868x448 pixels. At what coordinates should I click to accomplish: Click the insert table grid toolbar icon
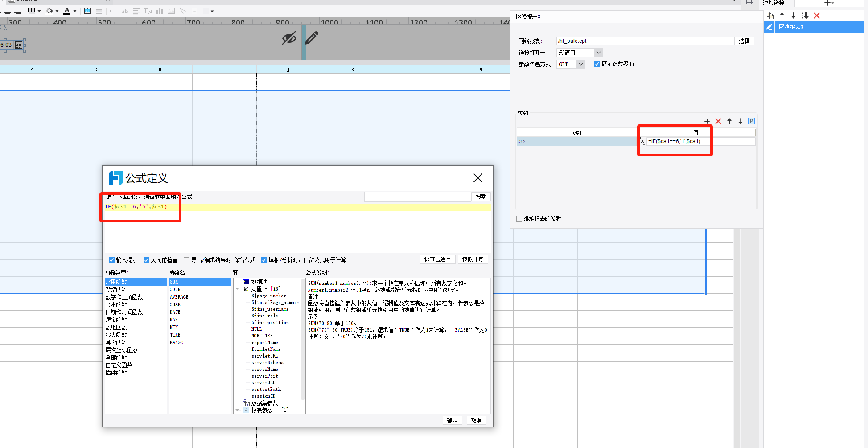99,11
